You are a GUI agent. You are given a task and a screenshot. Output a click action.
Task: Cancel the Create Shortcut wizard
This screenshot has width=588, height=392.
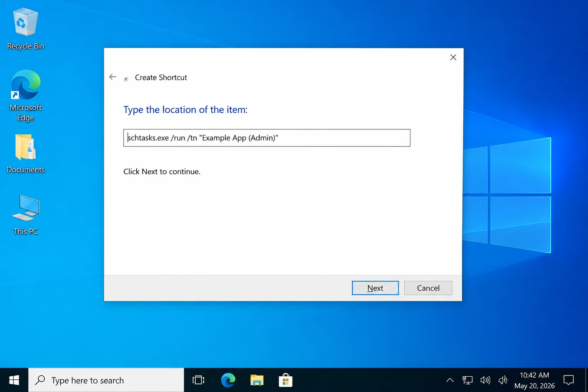click(x=428, y=288)
